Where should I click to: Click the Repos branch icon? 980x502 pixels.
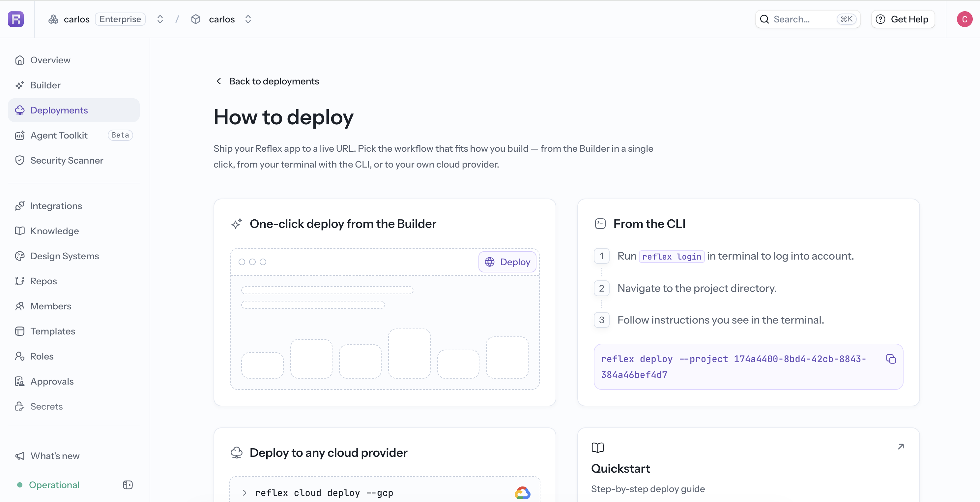tap(20, 281)
